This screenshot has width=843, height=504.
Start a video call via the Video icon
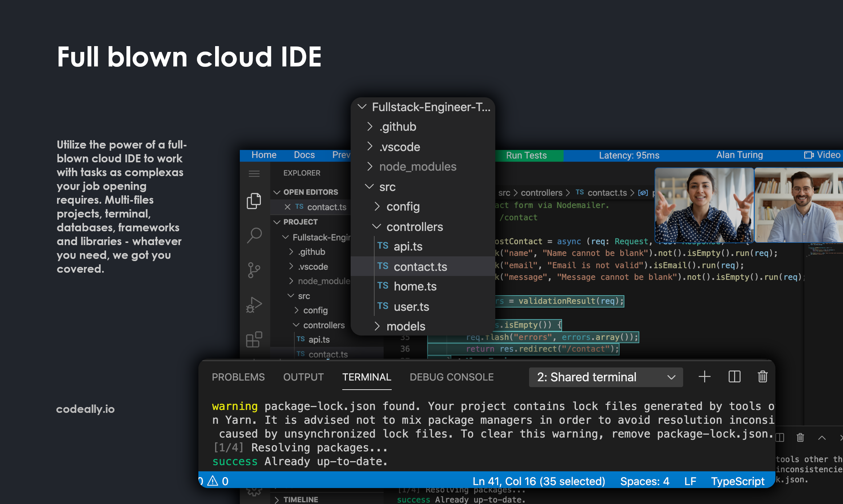pos(809,155)
